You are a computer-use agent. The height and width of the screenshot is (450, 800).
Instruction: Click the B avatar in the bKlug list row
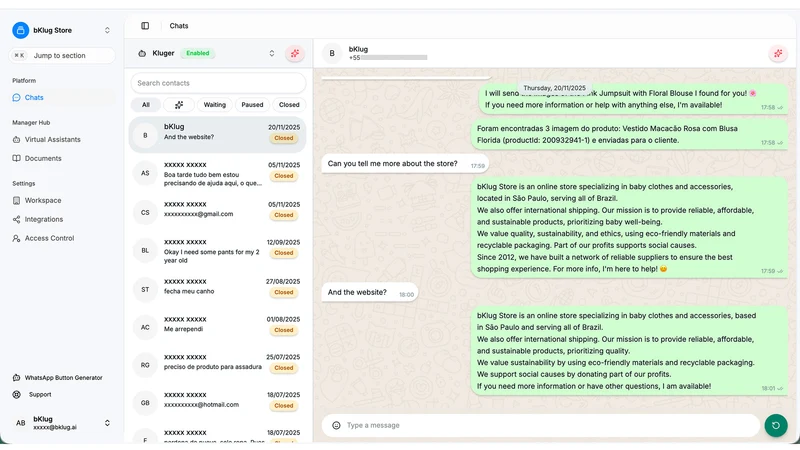point(145,135)
